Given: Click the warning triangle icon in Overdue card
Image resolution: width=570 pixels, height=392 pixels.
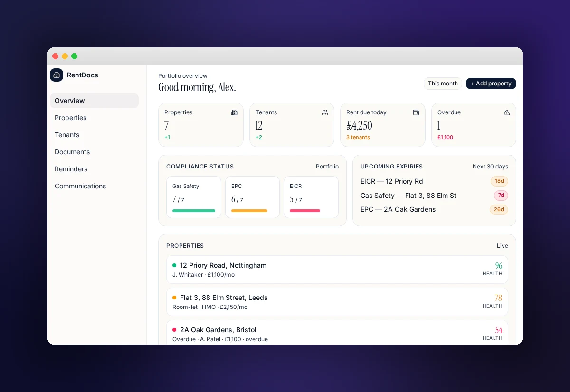Looking at the screenshot, I should (x=507, y=112).
